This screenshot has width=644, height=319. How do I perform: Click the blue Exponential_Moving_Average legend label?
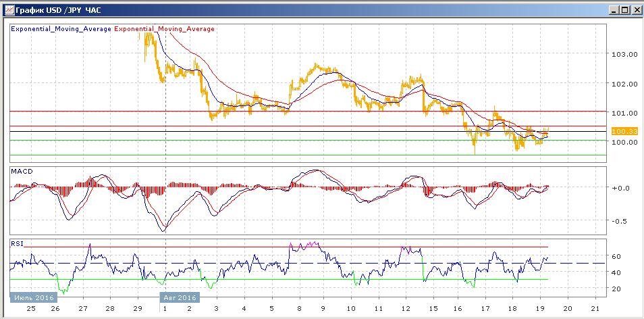pyautogui.click(x=62, y=29)
